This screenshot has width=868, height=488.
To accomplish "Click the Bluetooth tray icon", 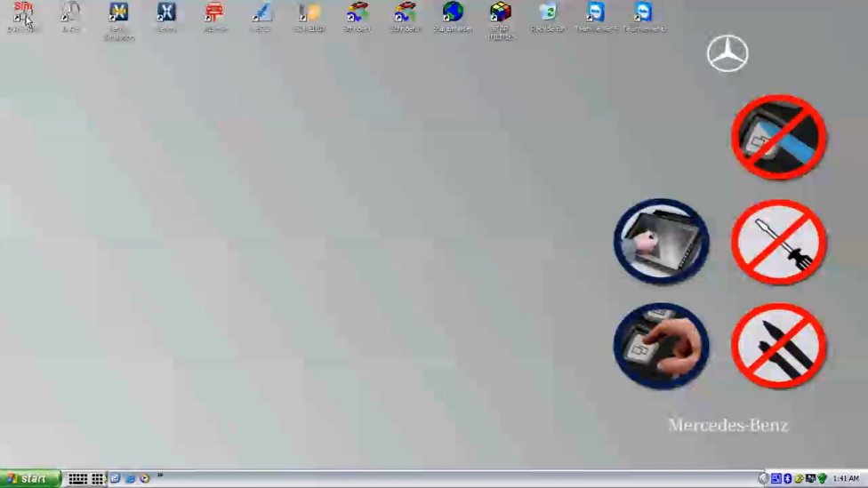I will pyautogui.click(x=787, y=478).
